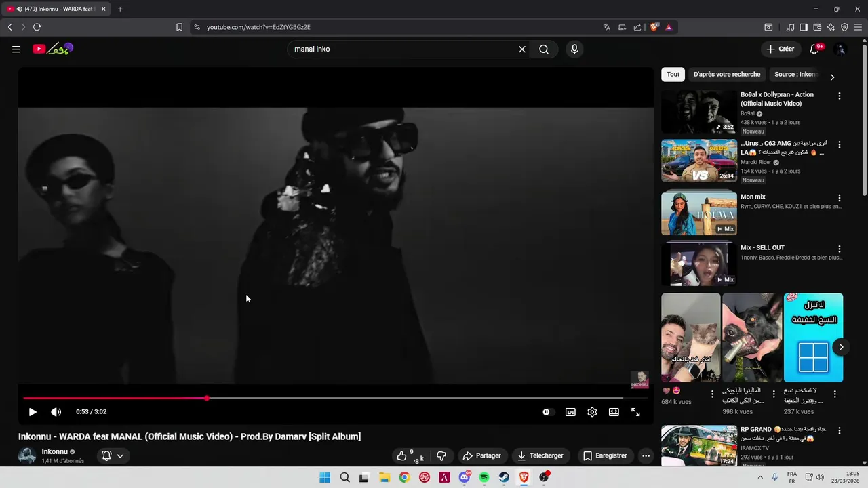Go back in browser history
The image size is (868, 488).
click(9, 27)
